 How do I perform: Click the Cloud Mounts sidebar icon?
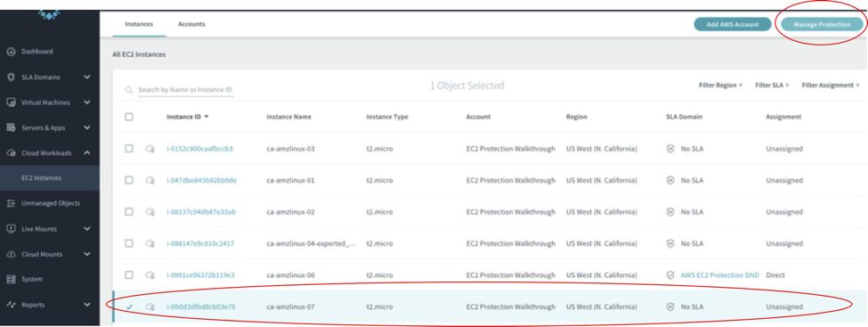point(11,255)
